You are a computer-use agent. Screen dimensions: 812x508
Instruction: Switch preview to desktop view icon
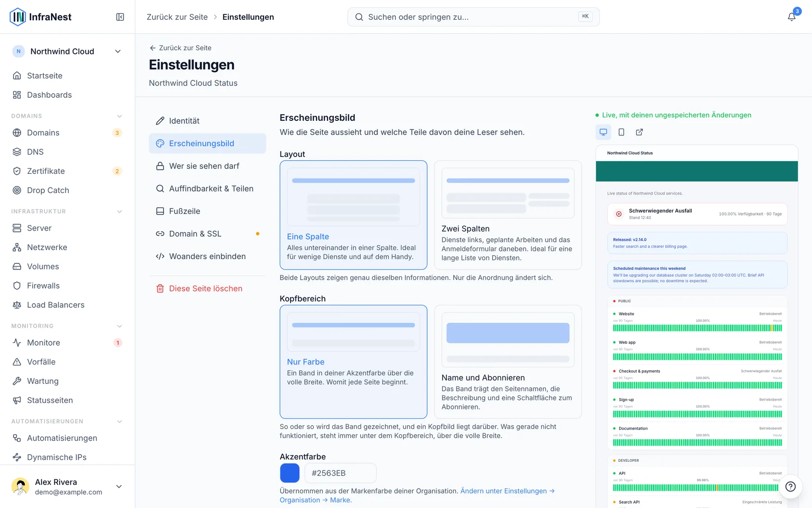click(x=603, y=132)
